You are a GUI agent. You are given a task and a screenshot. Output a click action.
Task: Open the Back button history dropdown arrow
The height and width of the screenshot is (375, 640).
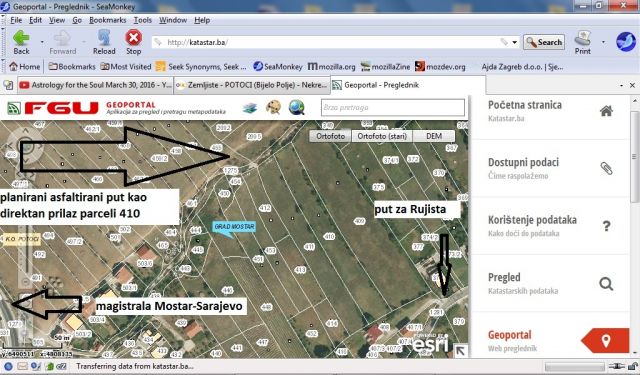click(42, 42)
